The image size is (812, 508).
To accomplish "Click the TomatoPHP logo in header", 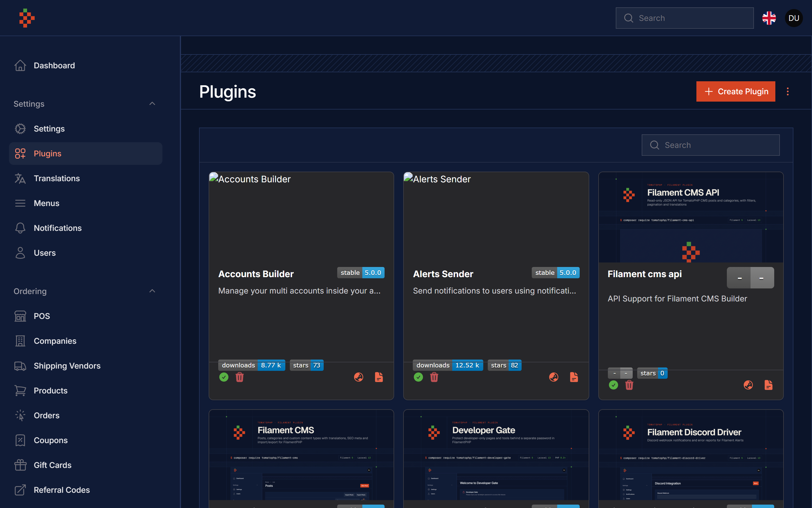I will [27, 18].
